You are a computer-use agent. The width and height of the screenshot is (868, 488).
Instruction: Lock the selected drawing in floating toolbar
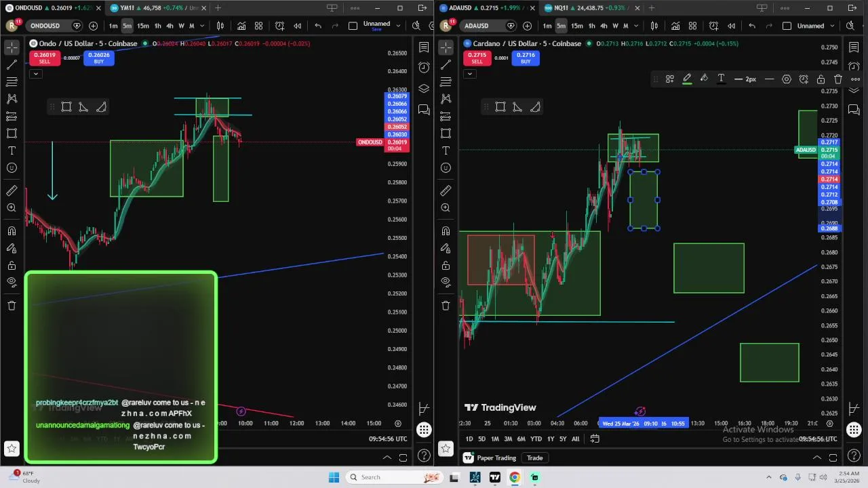pos(821,79)
